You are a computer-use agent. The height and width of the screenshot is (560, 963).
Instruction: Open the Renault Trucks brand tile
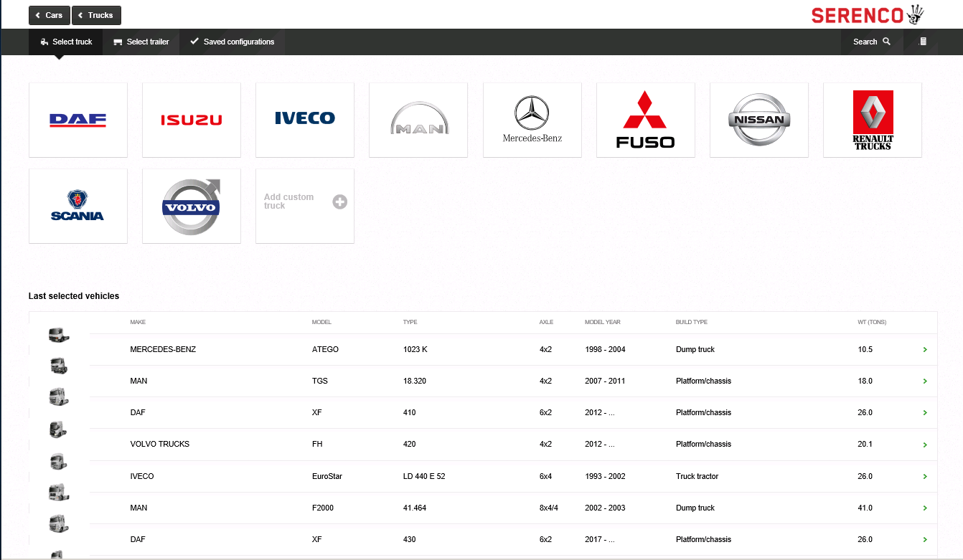[873, 120]
